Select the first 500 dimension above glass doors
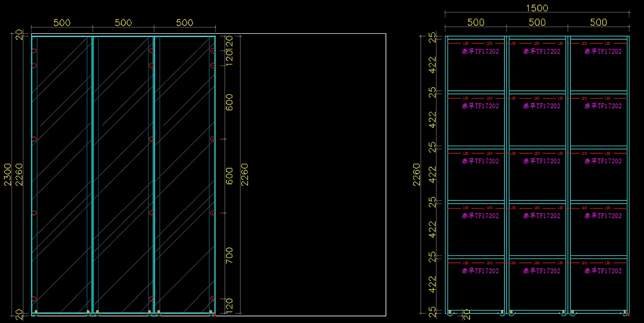644x323 pixels. [x=61, y=23]
